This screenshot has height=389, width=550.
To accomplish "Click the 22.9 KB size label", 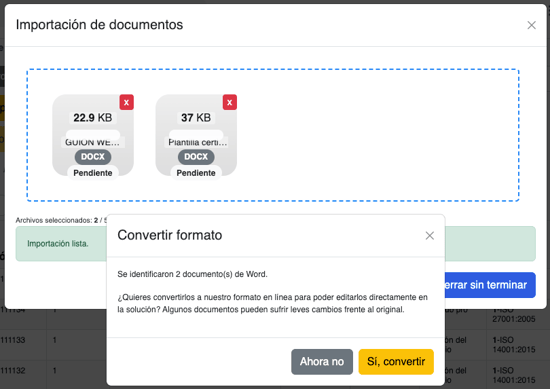I will coord(93,118).
